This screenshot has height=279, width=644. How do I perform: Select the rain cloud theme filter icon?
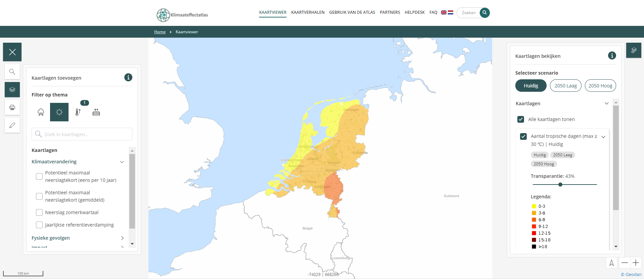pos(41,112)
